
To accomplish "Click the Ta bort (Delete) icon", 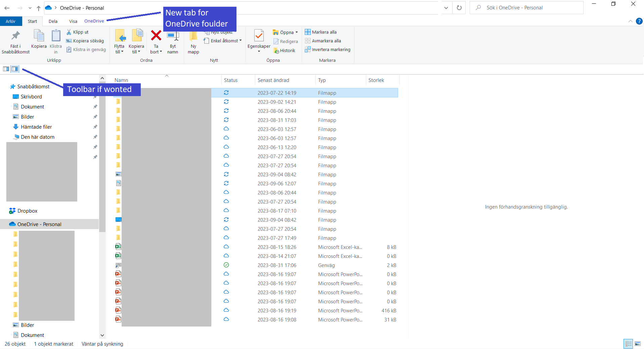I will [x=156, y=37].
